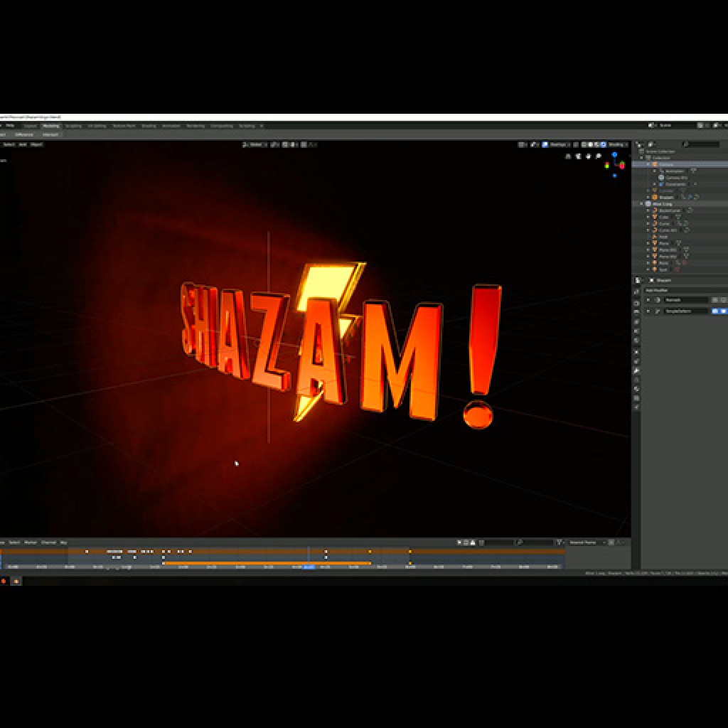Select the snapping magnet icon
The image size is (728, 728).
click(284, 144)
